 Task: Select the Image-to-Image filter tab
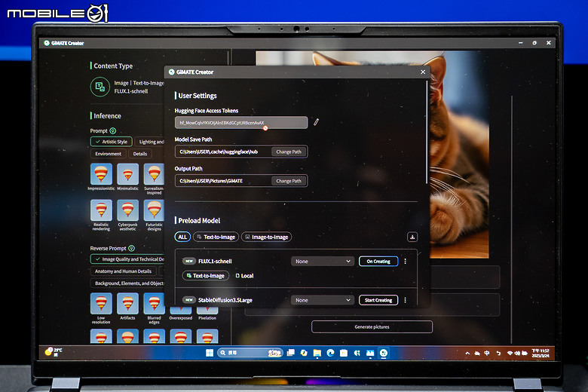(267, 237)
